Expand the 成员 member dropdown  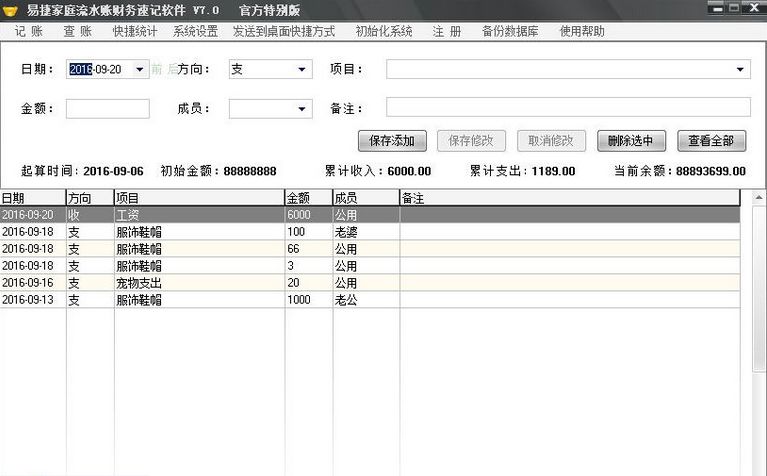pyautogui.click(x=302, y=109)
